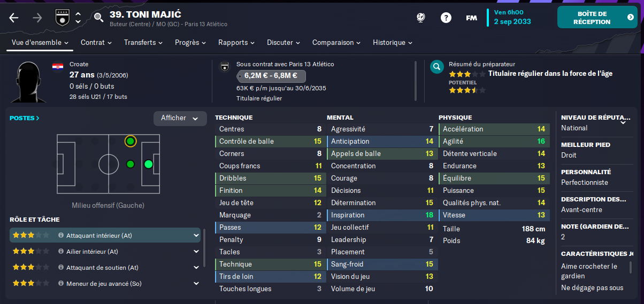The image size is (644, 304).
Task: Open the search magnifier icon beside player name
Action: point(98,18)
